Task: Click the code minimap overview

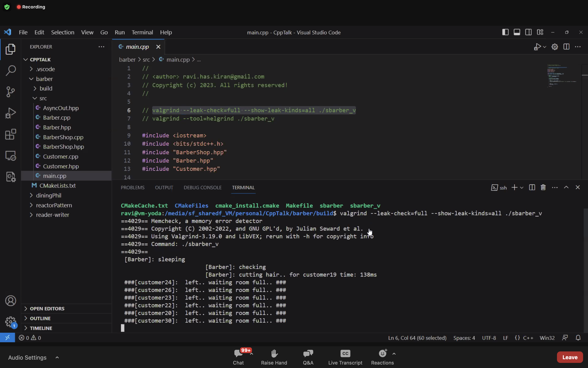Action: click(x=562, y=75)
